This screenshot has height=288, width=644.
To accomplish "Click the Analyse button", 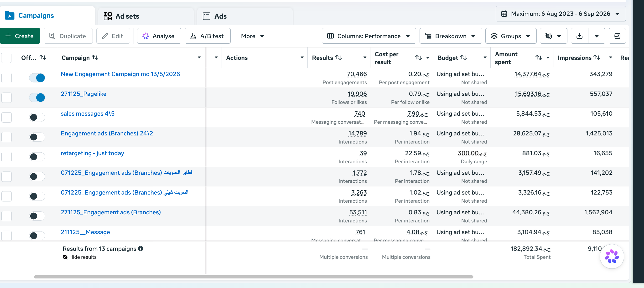I will [159, 36].
